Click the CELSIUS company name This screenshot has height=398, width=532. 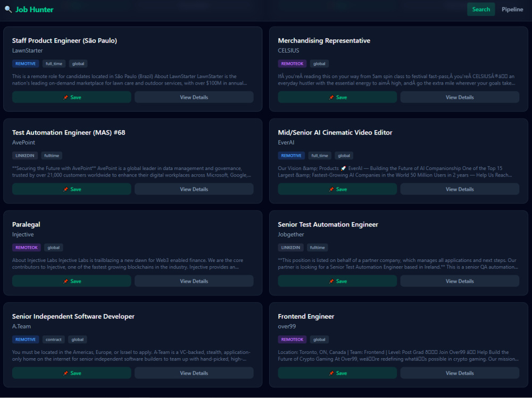288,50
